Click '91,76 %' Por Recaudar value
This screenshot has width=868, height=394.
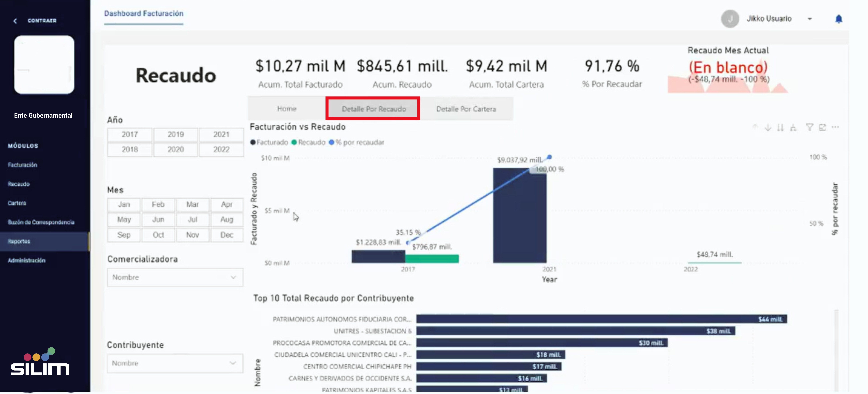[x=612, y=66]
